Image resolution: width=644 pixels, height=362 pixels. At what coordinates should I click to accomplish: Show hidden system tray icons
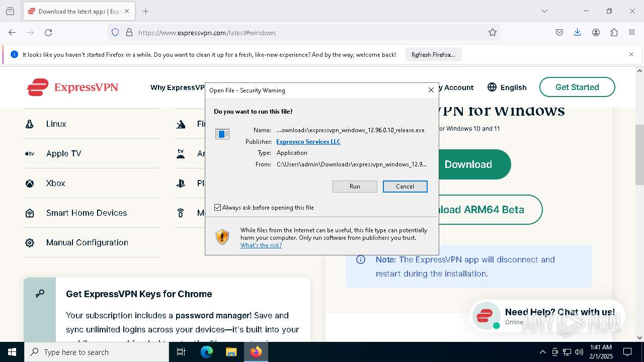[x=542, y=352]
